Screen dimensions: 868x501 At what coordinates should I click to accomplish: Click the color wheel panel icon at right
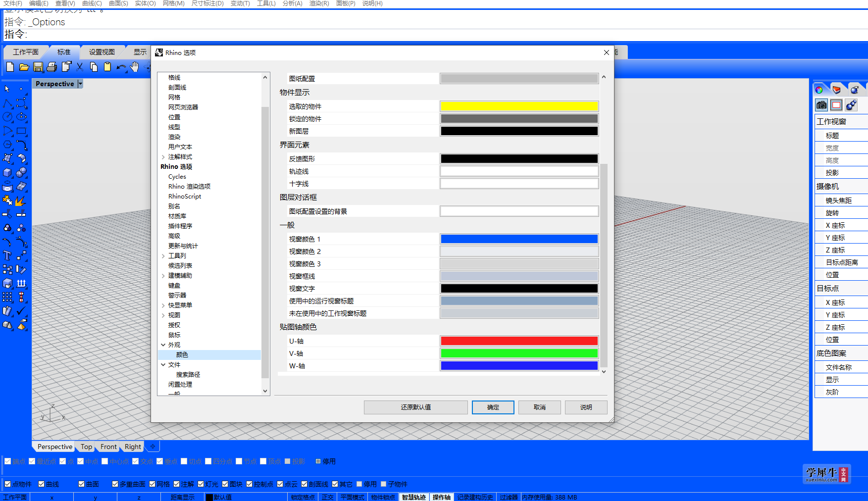[819, 90]
